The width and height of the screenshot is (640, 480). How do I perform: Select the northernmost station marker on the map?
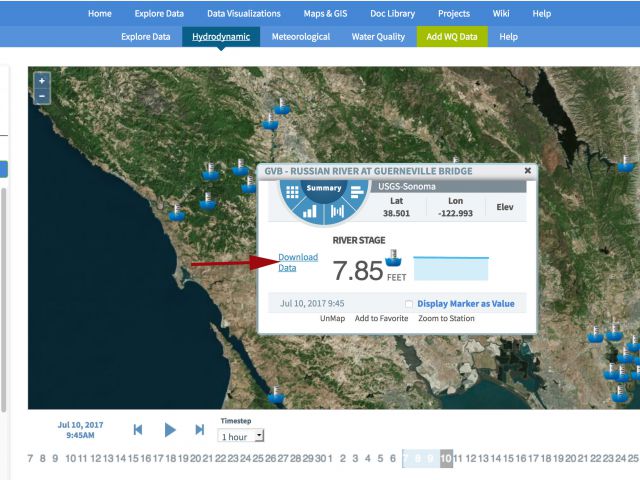282,107
